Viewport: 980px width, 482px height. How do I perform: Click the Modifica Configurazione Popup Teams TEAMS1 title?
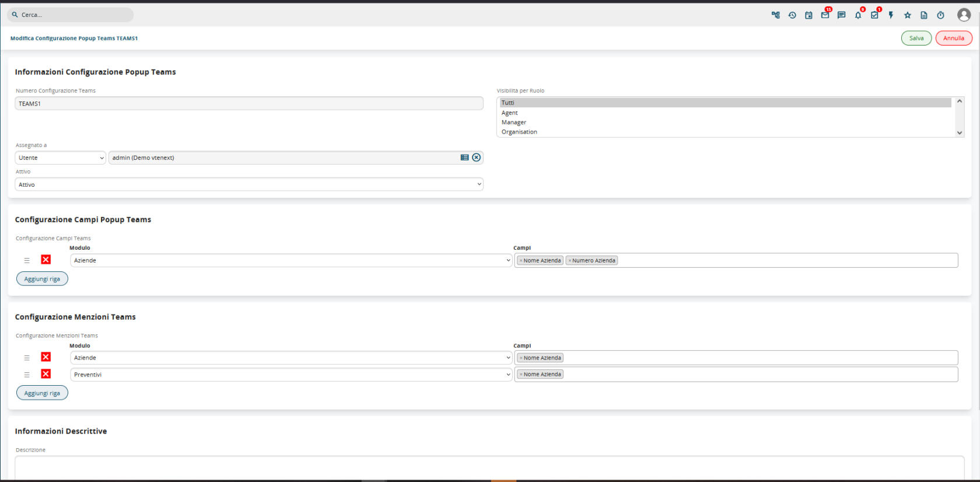click(74, 39)
